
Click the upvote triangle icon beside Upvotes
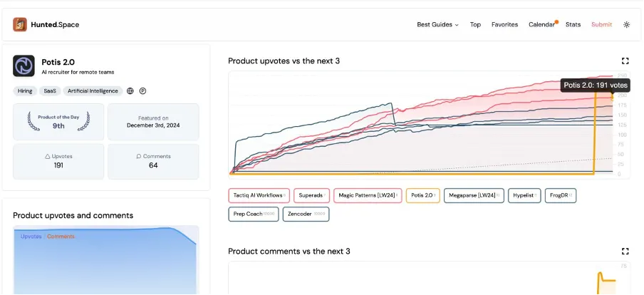tap(47, 157)
